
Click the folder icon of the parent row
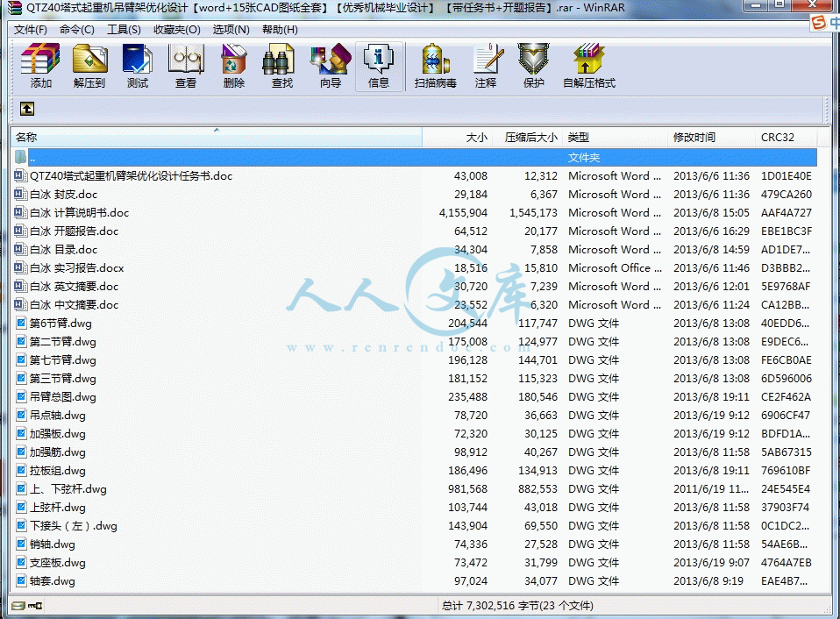(20, 158)
